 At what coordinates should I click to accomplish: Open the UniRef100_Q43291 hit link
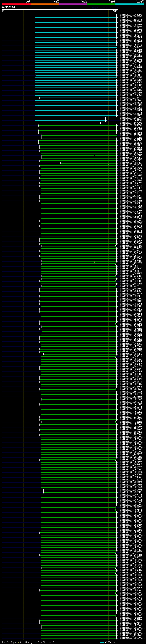[131, 15]
